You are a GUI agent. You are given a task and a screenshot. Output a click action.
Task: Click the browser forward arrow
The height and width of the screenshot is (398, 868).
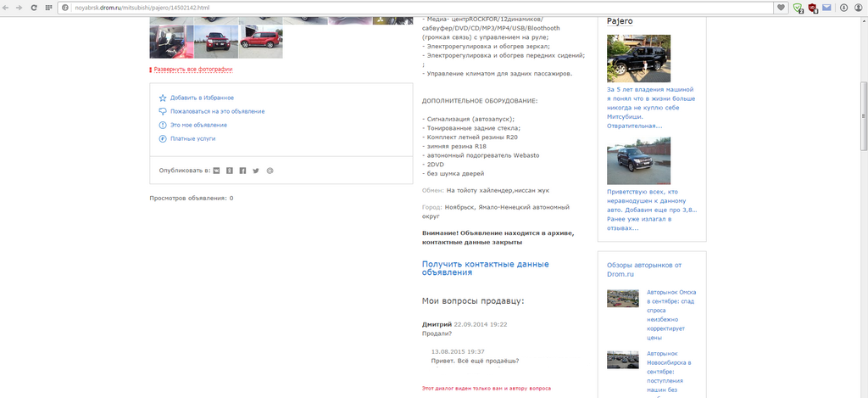20,8
